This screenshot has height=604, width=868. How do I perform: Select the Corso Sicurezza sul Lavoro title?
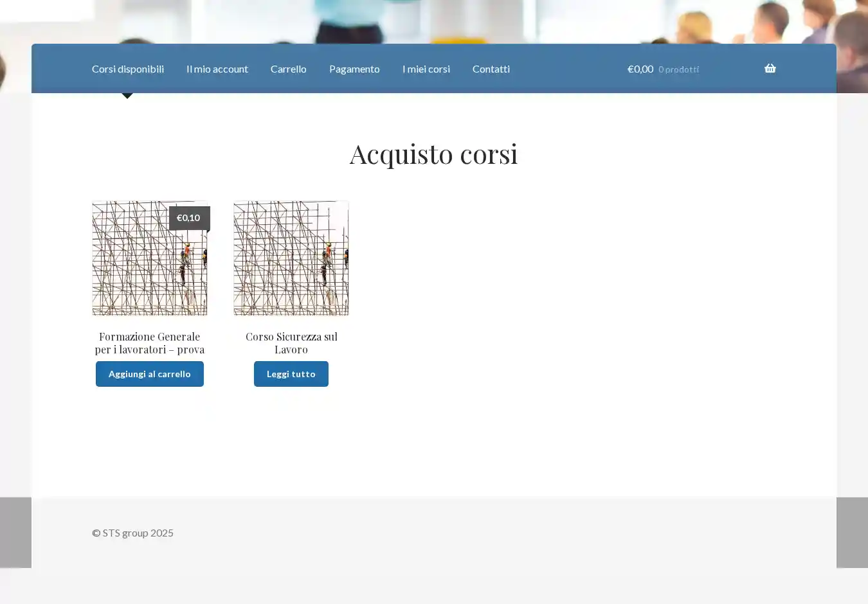(291, 343)
